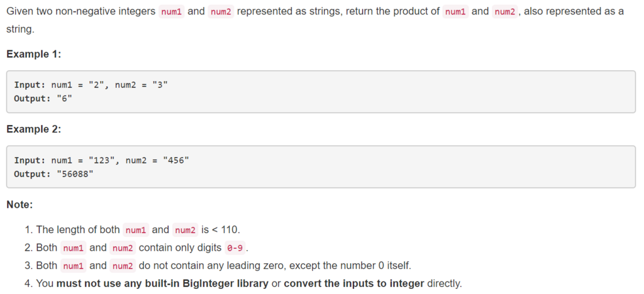Screen dimensions: 644x294
Task: Click num2 tag in the leading zero note
Action: click(x=123, y=266)
